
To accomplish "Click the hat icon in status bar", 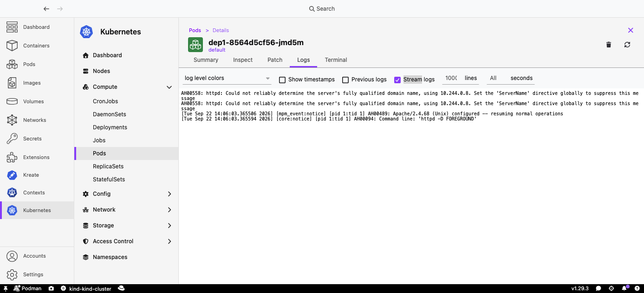I will click(121, 288).
